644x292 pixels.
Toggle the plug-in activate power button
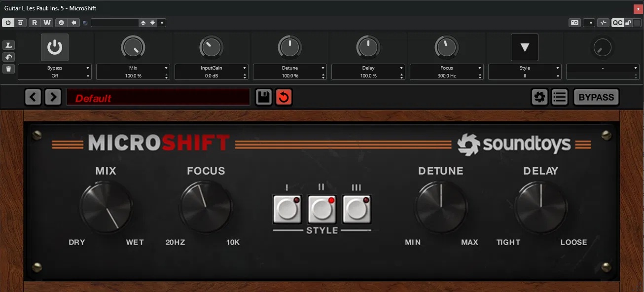(8, 23)
